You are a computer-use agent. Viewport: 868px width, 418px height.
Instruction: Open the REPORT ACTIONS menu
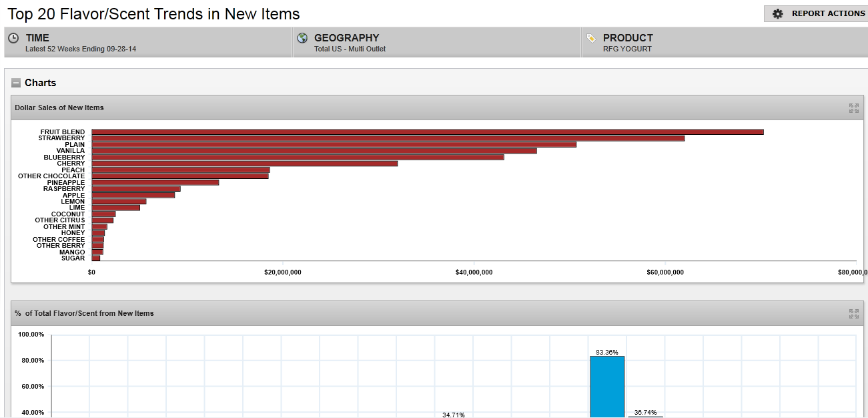pyautogui.click(x=827, y=14)
